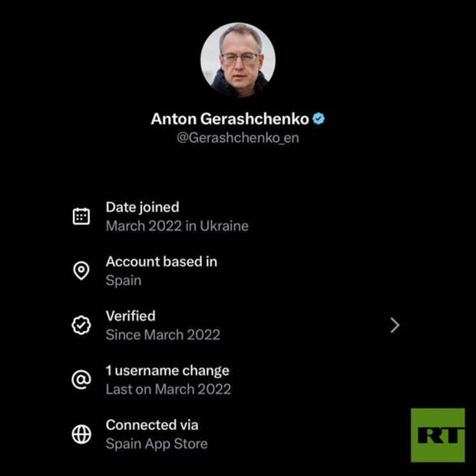Select the '1 username change' heading
476x476 pixels.
coord(167,371)
